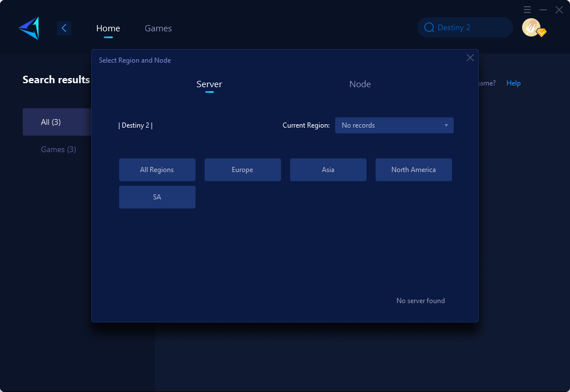This screenshot has height=392, width=570.
Task: Open the Help link
Action: point(514,83)
